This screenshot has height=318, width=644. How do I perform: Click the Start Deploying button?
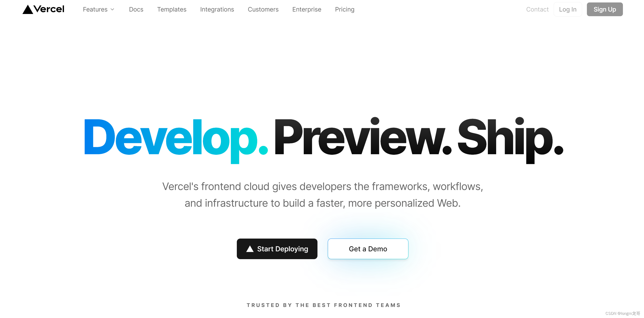coord(277,249)
